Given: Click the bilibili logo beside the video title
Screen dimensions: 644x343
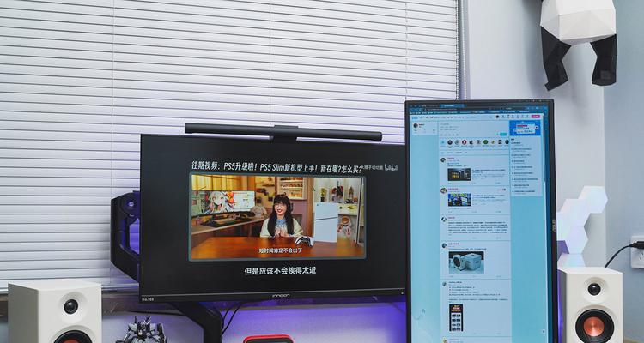Looking at the screenshot, I should (392, 167).
